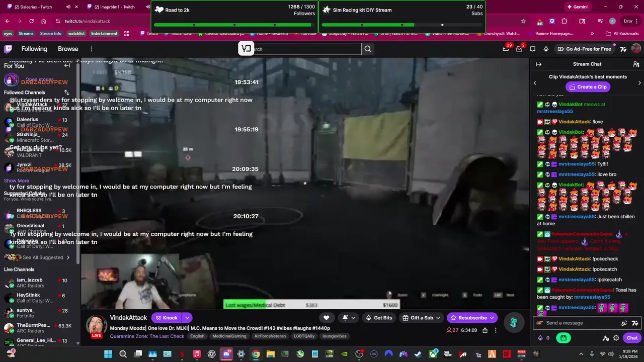The height and width of the screenshot is (362, 644).
Task: Open mod sword icon under chat
Action: pos(606,338)
